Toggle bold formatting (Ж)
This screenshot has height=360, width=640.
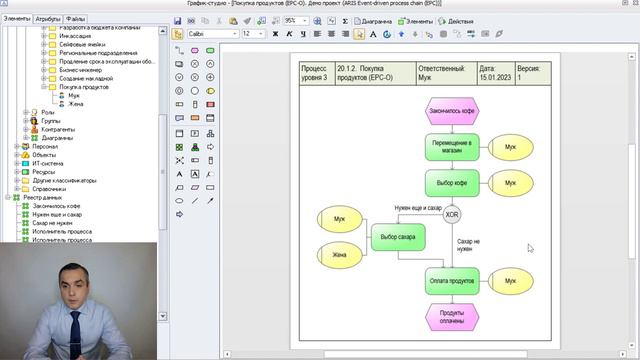276,34
